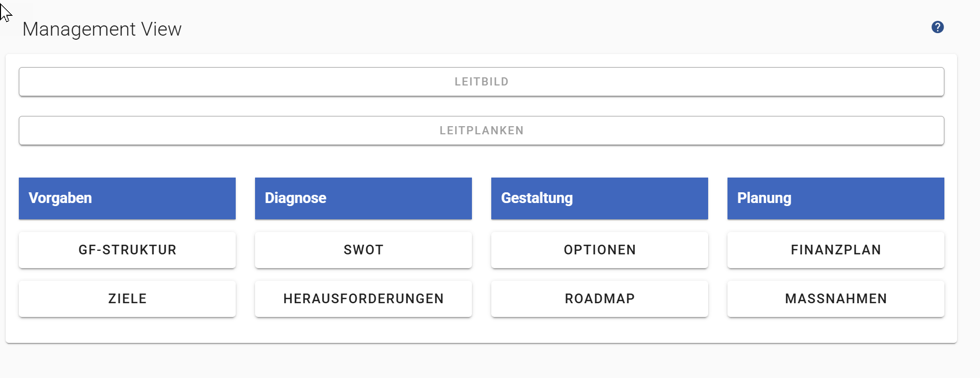Open the help question mark icon

click(x=937, y=27)
